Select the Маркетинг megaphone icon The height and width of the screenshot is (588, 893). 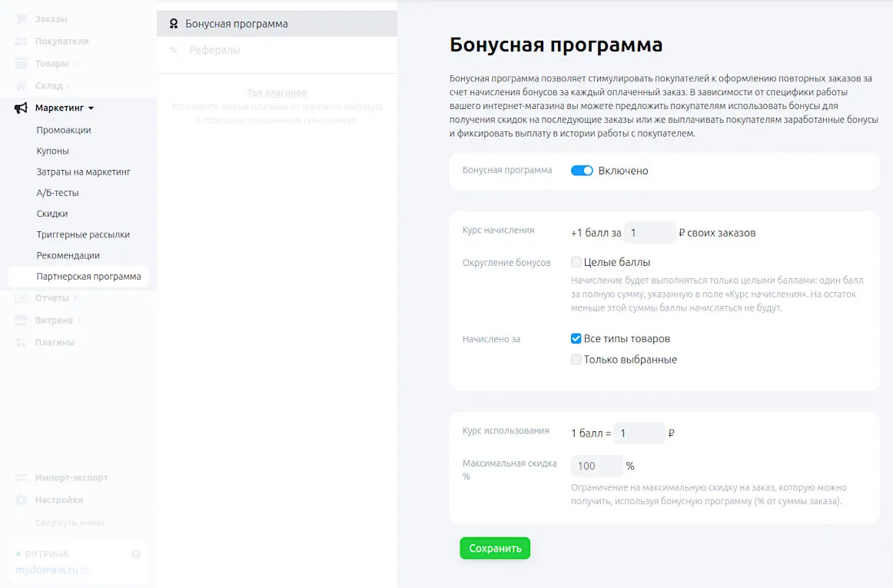[x=19, y=108]
